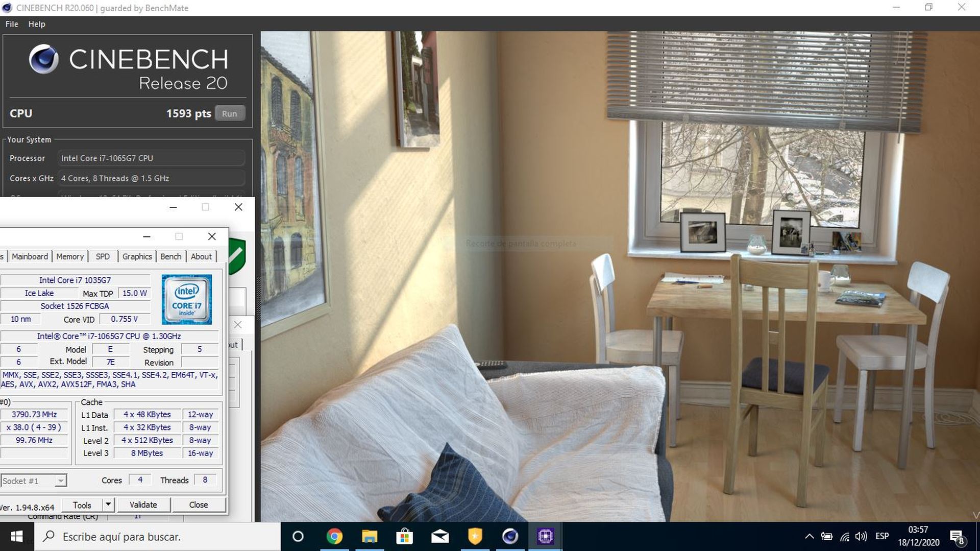This screenshot has height=551, width=980.
Task: Click the L1 Data 4 x 48 KBytes value
Action: (147, 415)
